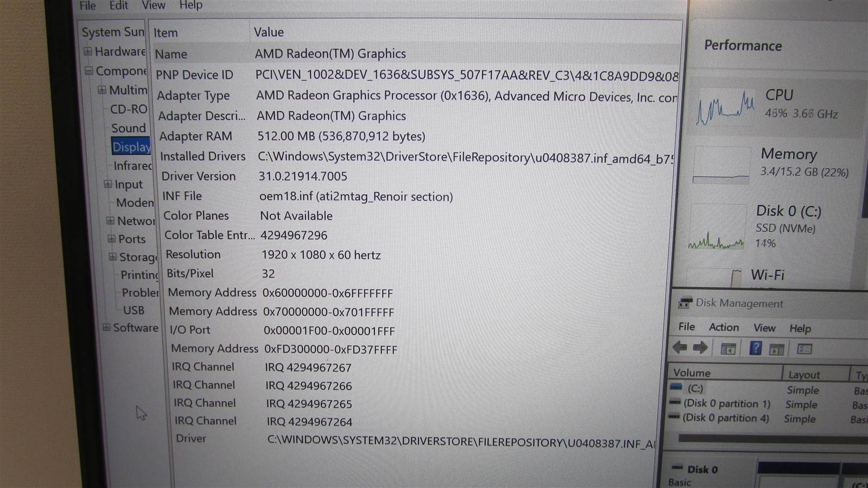Click the blue Help icon in Disk Management toolbar

(755, 348)
